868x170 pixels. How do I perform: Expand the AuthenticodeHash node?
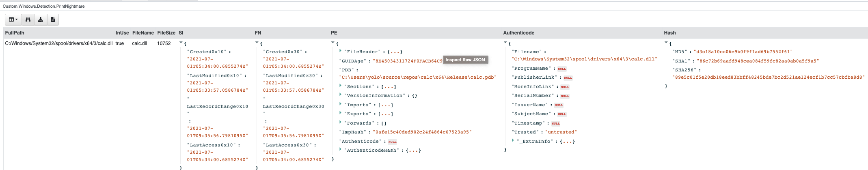coord(340,149)
